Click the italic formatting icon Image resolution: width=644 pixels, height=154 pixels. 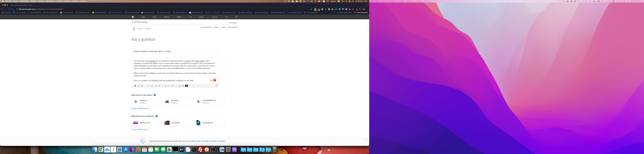(139, 86)
